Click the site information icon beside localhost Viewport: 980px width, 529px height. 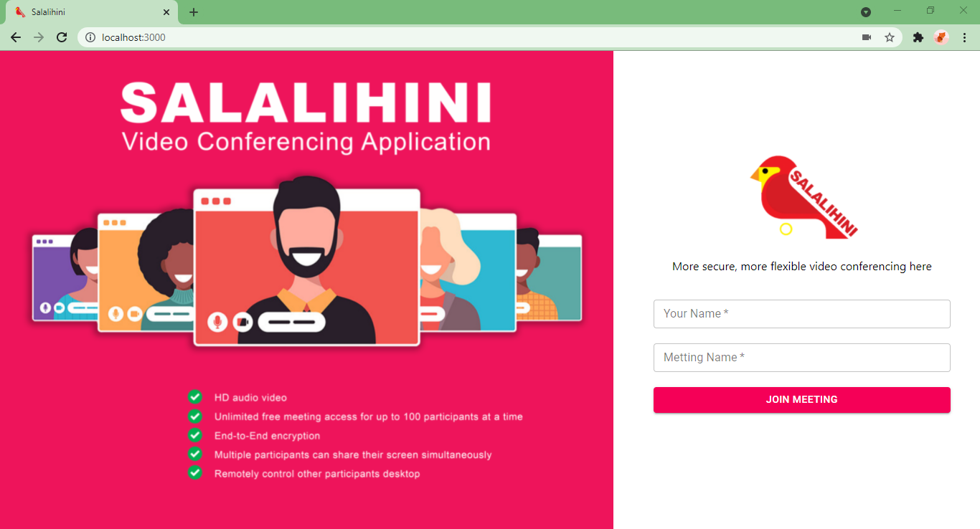90,37
